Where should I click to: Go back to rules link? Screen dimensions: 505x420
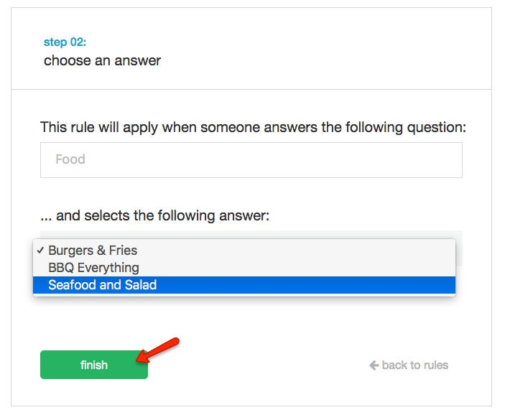pyautogui.click(x=414, y=365)
